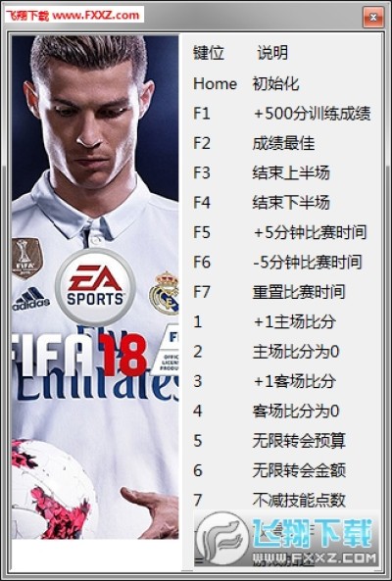392x581 pixels.
Task: Click the FIFA 18 title logo
Action: (x=78, y=354)
